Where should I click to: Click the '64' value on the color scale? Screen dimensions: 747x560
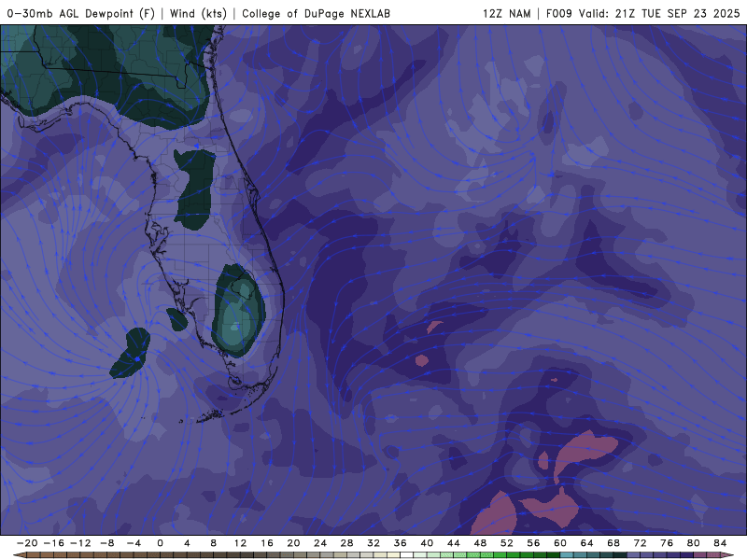(x=587, y=543)
